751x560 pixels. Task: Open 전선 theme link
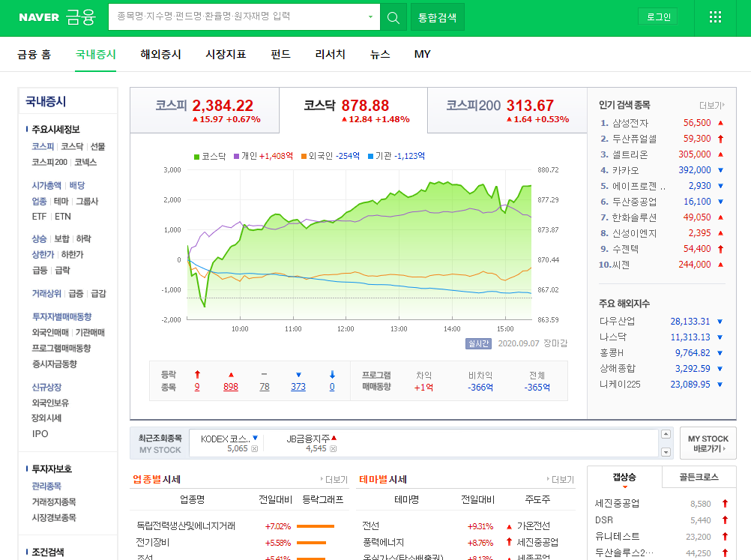(371, 526)
